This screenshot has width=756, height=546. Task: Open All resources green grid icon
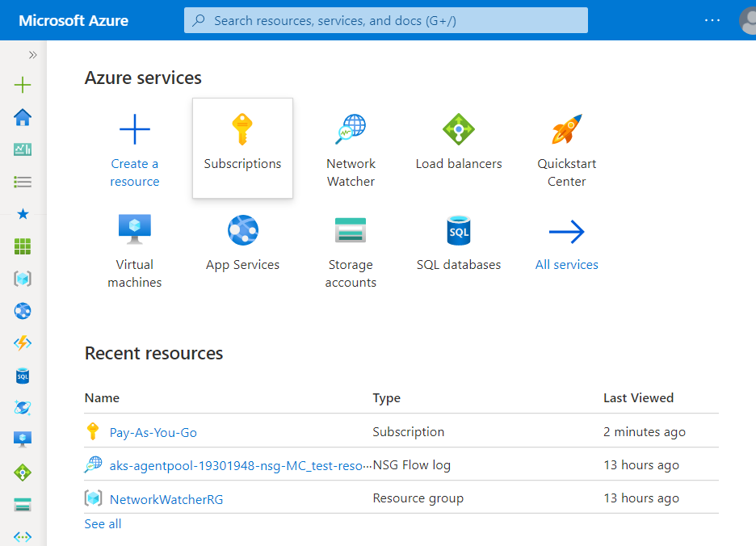[x=23, y=246]
